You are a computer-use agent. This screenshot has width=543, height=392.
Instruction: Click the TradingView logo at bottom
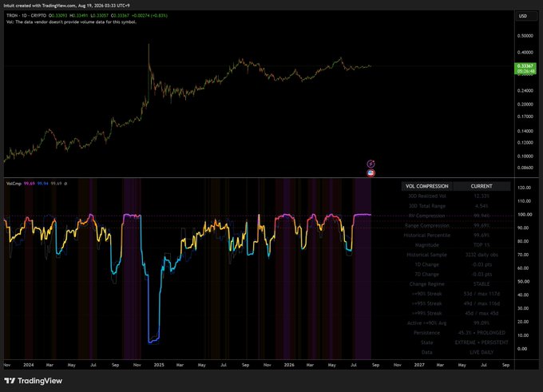click(x=34, y=381)
